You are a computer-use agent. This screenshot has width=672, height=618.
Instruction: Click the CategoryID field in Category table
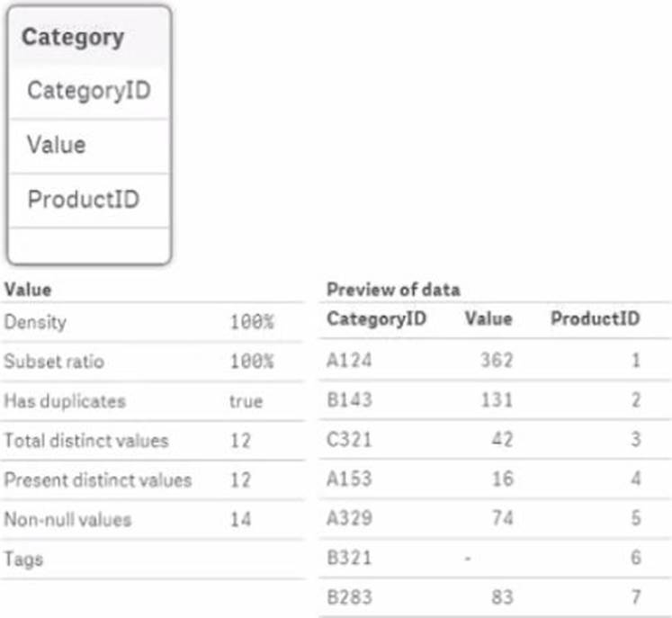87,91
